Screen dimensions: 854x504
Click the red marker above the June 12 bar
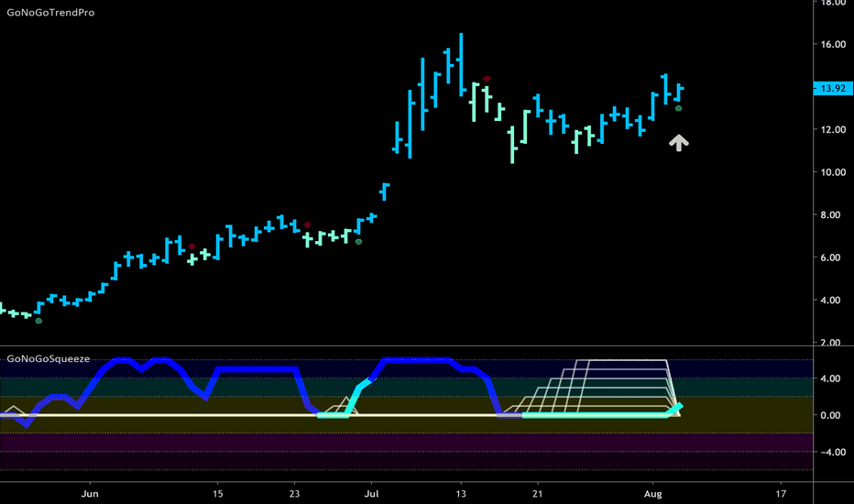pyautogui.click(x=192, y=247)
